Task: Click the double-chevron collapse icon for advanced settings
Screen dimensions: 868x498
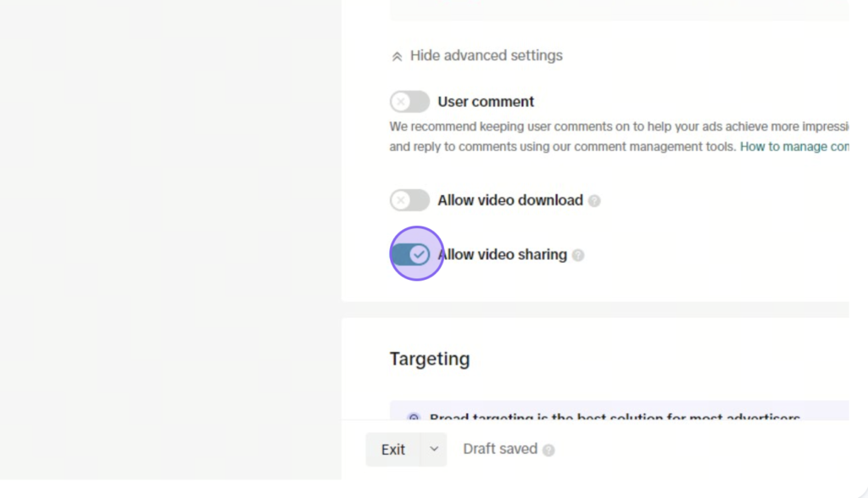Action: pos(397,56)
